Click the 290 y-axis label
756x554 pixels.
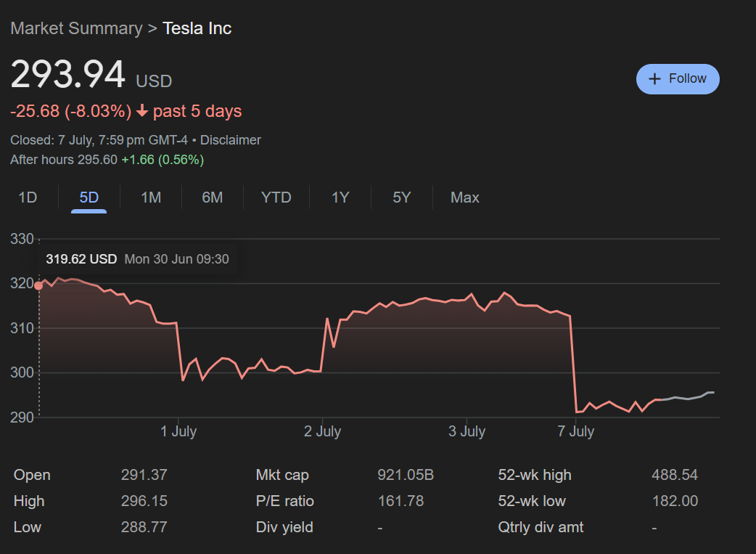click(22, 417)
